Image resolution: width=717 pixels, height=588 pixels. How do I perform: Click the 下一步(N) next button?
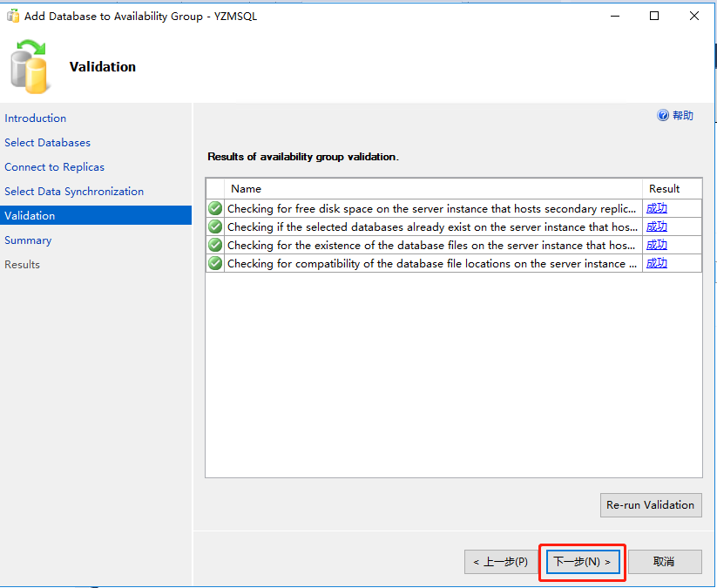(582, 562)
